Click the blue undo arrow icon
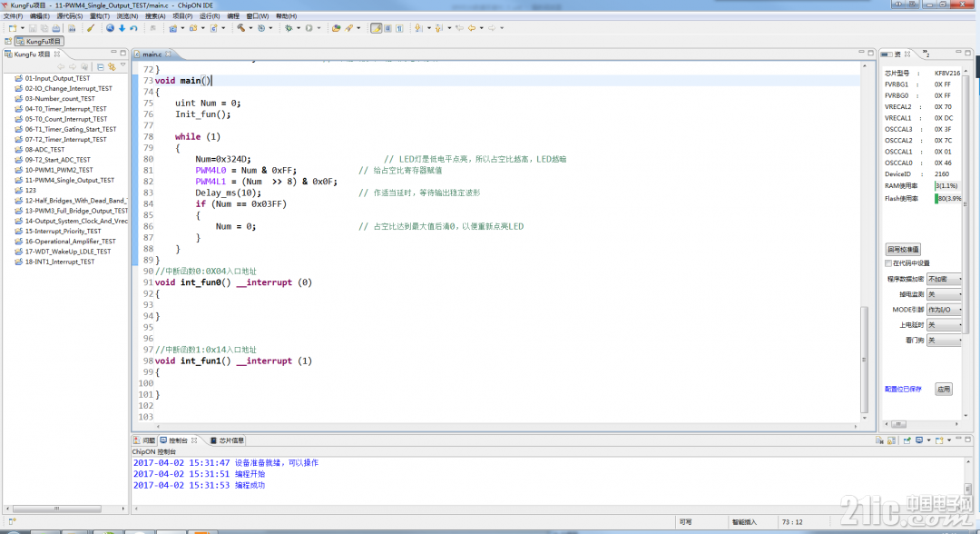This screenshot has height=534, width=980. [133, 28]
